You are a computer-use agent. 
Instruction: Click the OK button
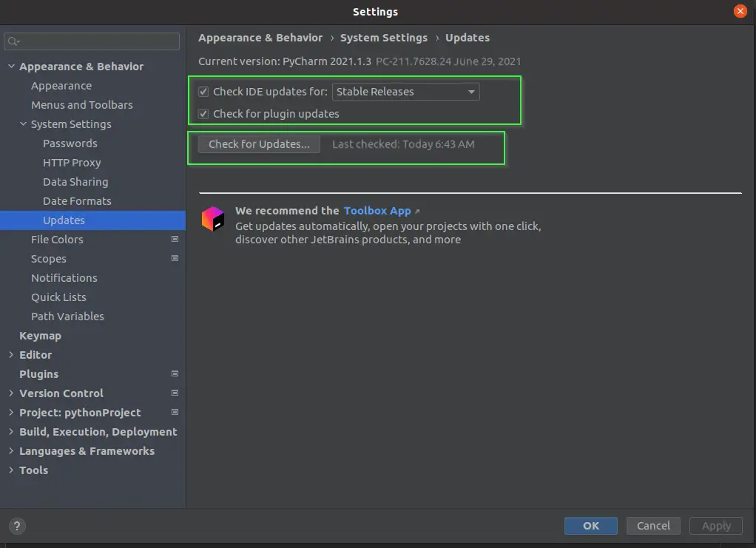point(590,526)
